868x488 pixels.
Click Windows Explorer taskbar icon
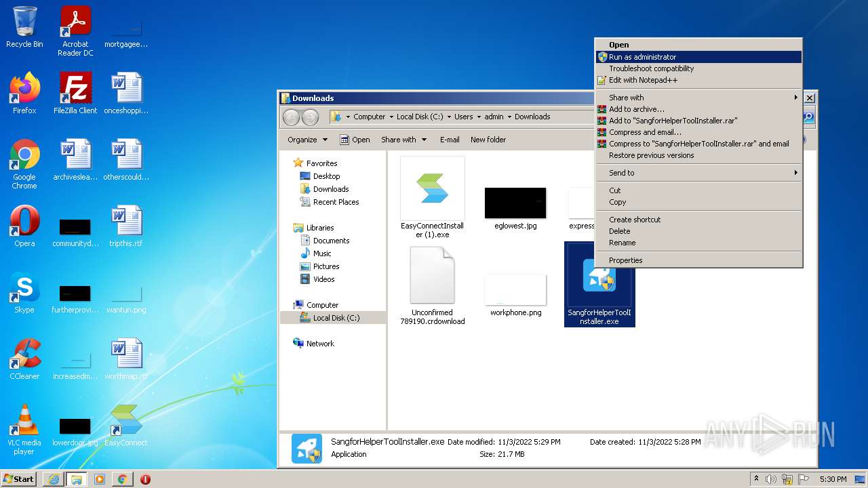76,479
